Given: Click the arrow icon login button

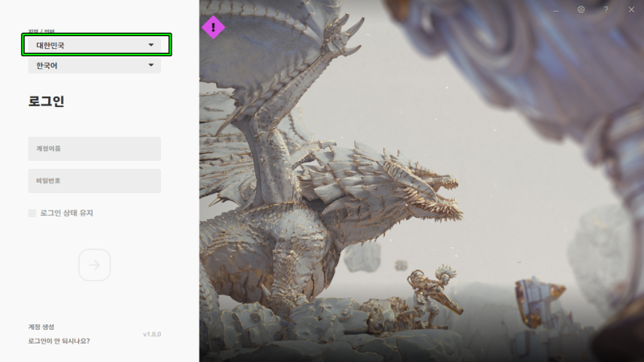Looking at the screenshot, I should pos(94,265).
